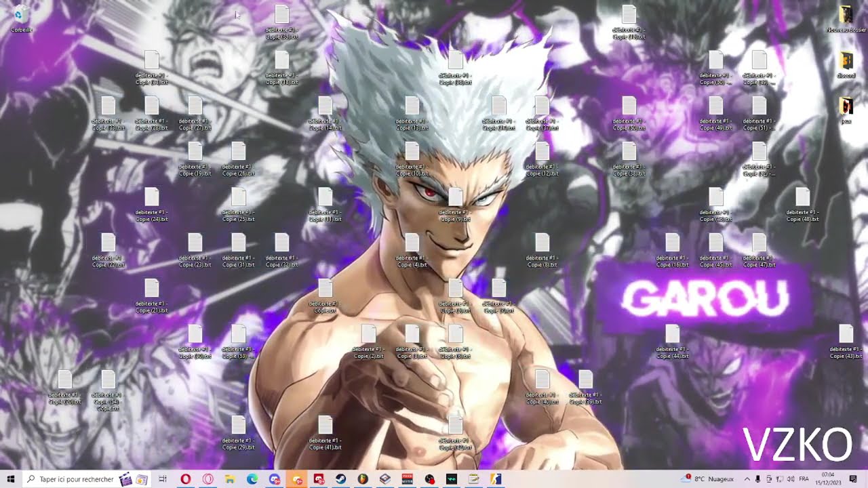Select file débitexte #1 - Copie (48).txt
This screenshot has width=868, height=488.
(x=802, y=205)
